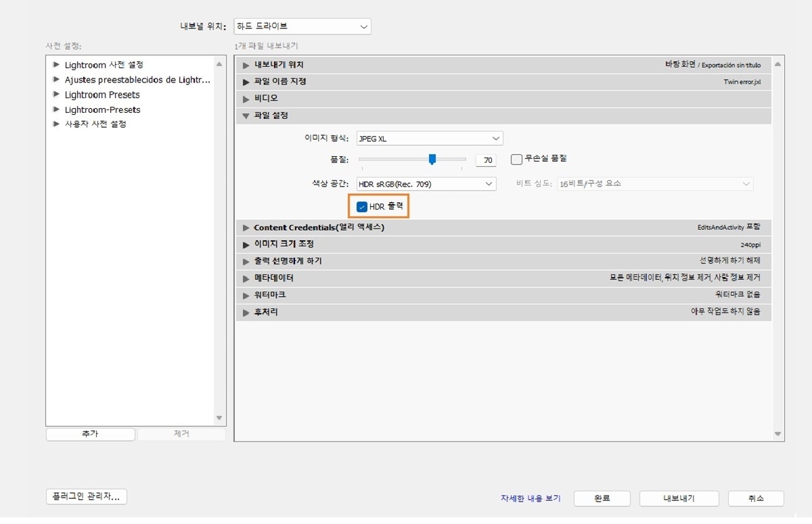Expand the Lightroom 사전 설정 preset group
This screenshot has height=524, width=812.
click(x=56, y=65)
